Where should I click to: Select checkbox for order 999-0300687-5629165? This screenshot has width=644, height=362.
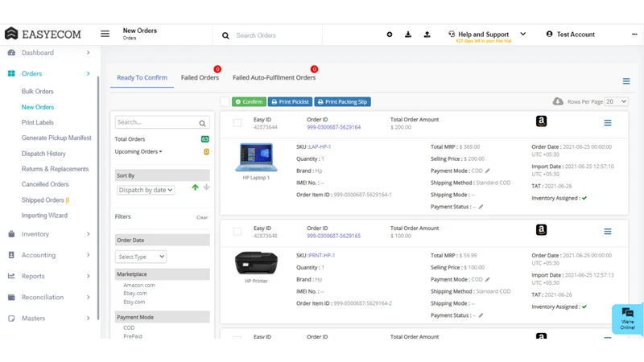point(237,232)
